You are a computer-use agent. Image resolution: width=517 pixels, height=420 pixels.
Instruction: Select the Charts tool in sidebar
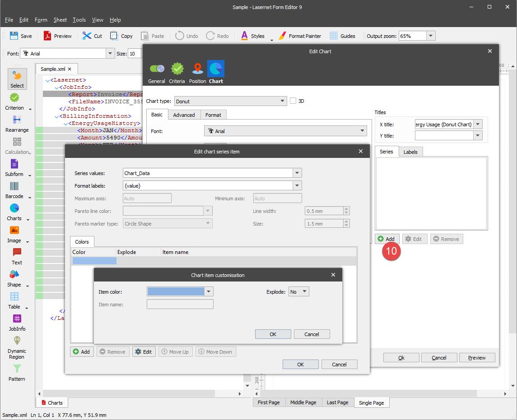pyautogui.click(x=14, y=212)
